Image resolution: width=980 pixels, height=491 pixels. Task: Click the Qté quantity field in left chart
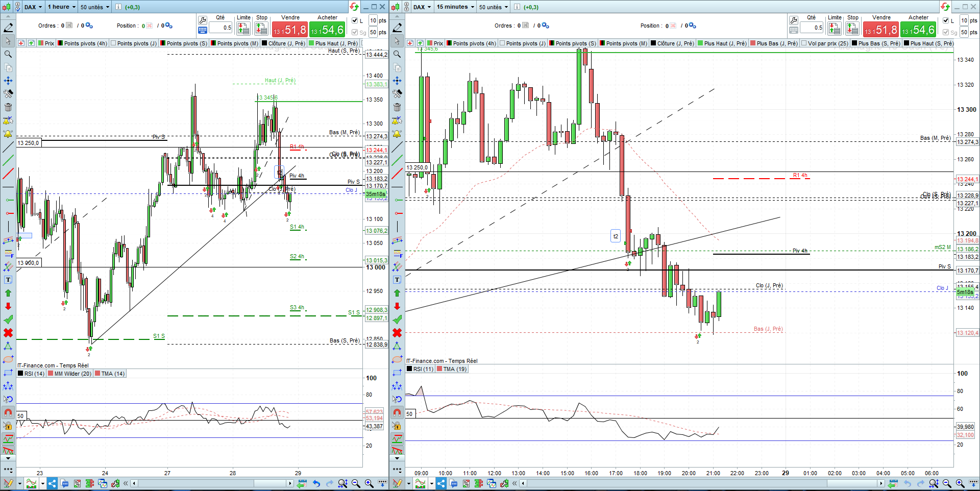pos(220,28)
